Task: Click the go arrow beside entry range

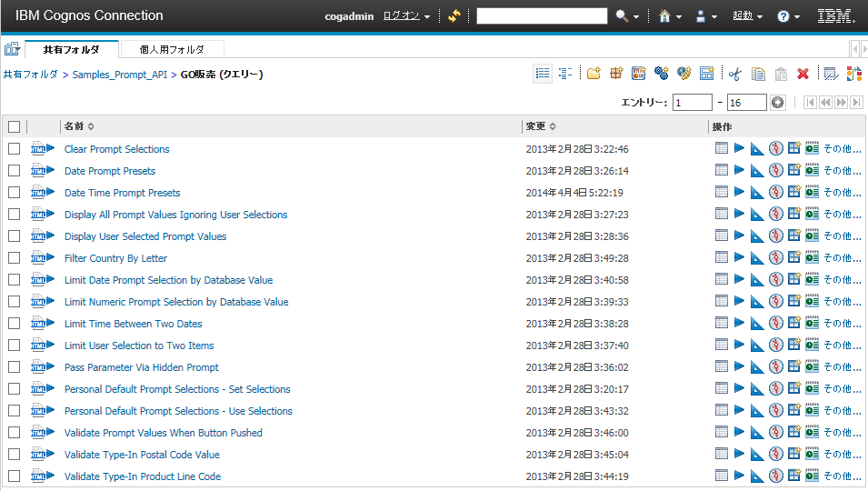Action: 778,103
